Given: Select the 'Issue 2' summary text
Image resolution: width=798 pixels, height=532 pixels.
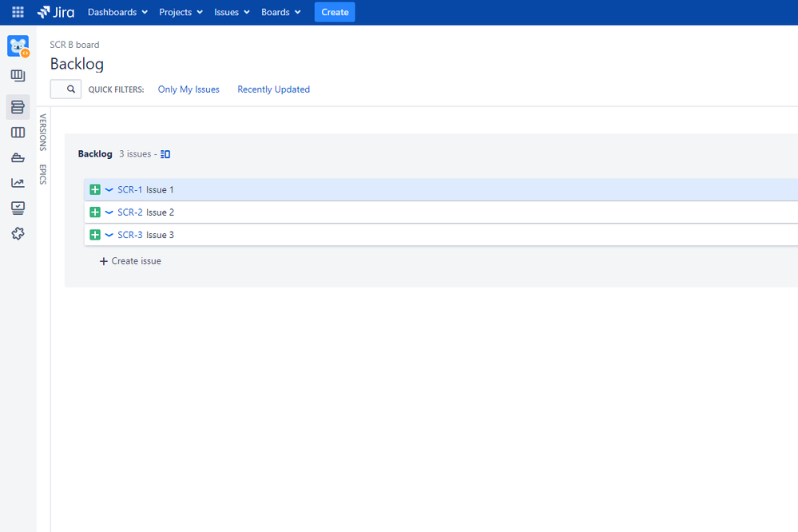Looking at the screenshot, I should pos(160,212).
